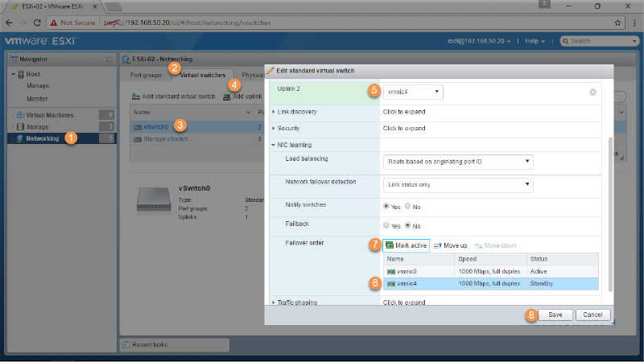Image resolution: width=644 pixels, height=362 pixels.
Task: Click the Recent tasks panel label
Action: [150, 345]
